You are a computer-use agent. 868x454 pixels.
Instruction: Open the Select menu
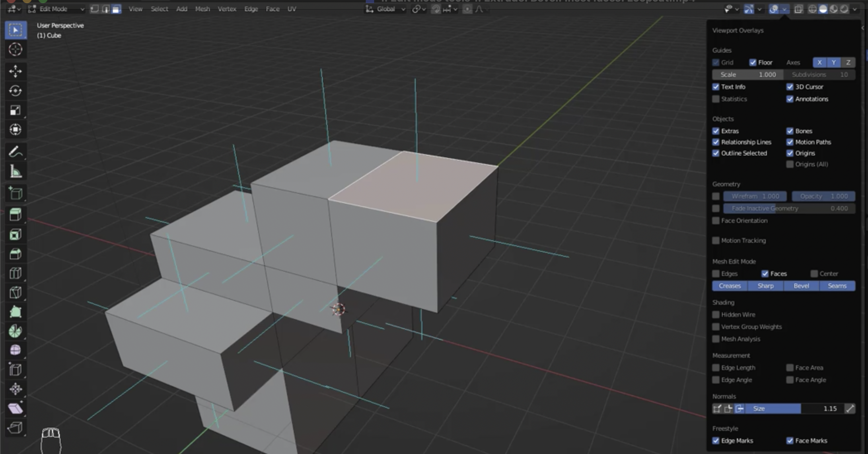tap(159, 9)
